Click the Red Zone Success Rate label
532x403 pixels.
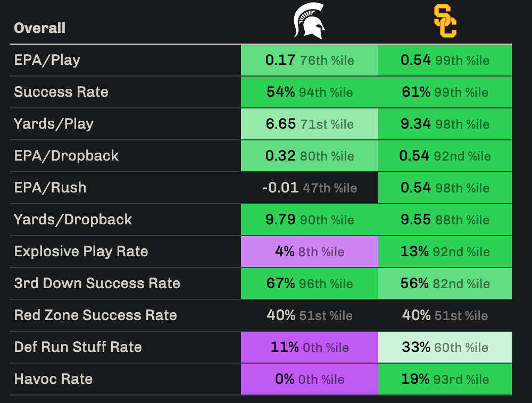(x=95, y=315)
